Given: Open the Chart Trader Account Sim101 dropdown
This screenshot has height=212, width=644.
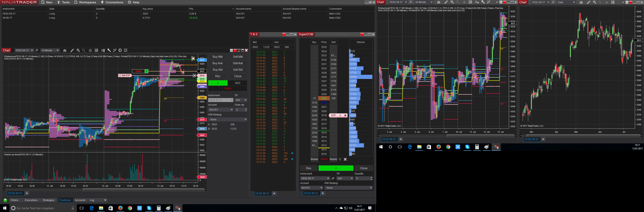Looking at the screenshot, I should pyautogui.click(x=220, y=110).
